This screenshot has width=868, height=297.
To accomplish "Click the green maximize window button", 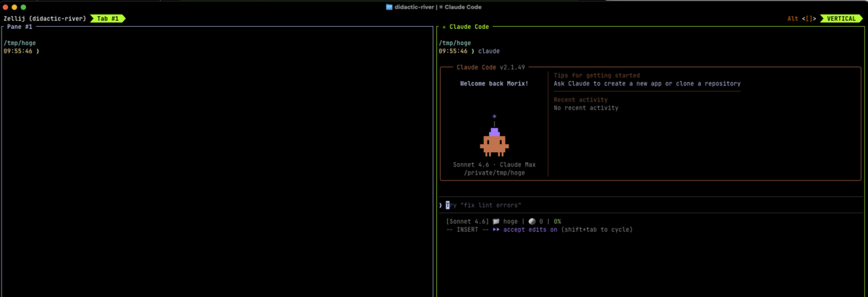I will tap(23, 7).
